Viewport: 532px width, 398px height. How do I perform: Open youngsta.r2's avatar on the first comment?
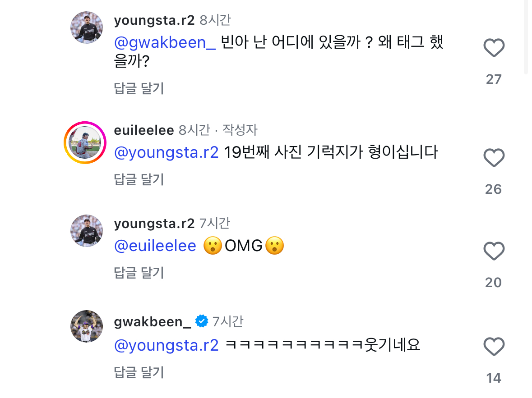(x=87, y=27)
